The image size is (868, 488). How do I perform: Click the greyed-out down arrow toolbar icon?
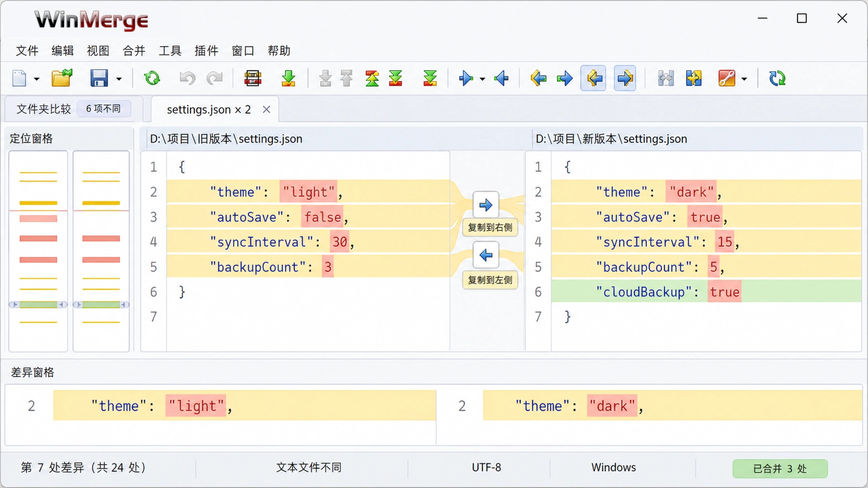click(x=325, y=78)
